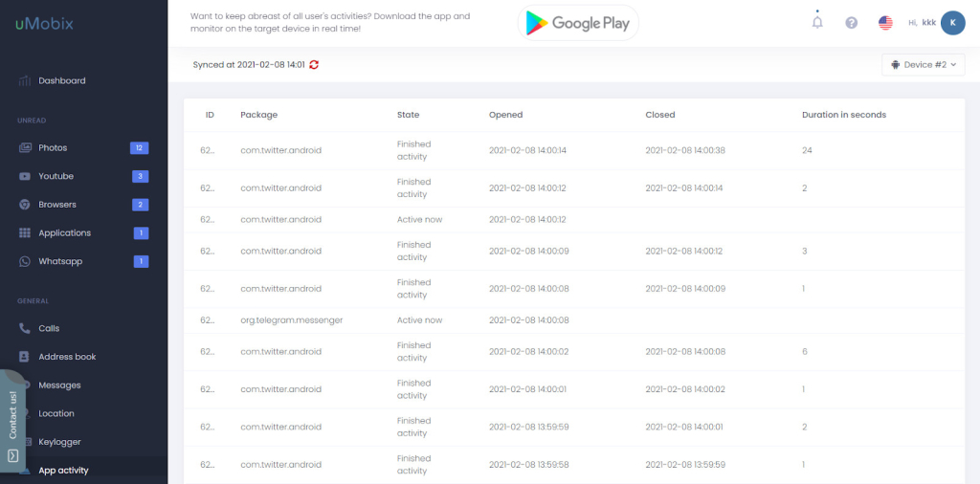This screenshot has width=980, height=484.
Task: Click Closed time 2021-02-08 14:00:08
Action: tap(685, 352)
